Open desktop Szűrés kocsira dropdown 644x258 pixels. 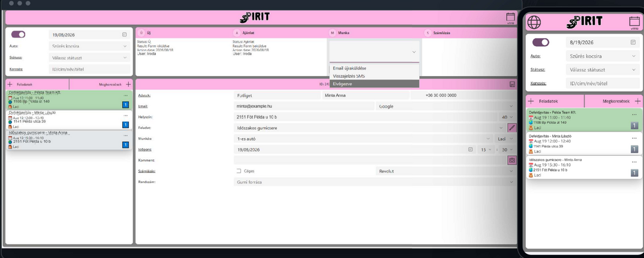(x=90, y=46)
